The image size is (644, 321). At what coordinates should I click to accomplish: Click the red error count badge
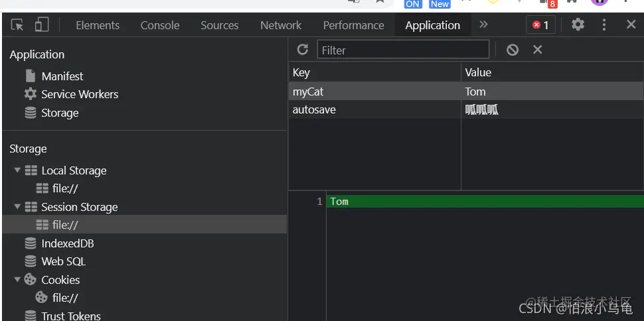coord(540,25)
